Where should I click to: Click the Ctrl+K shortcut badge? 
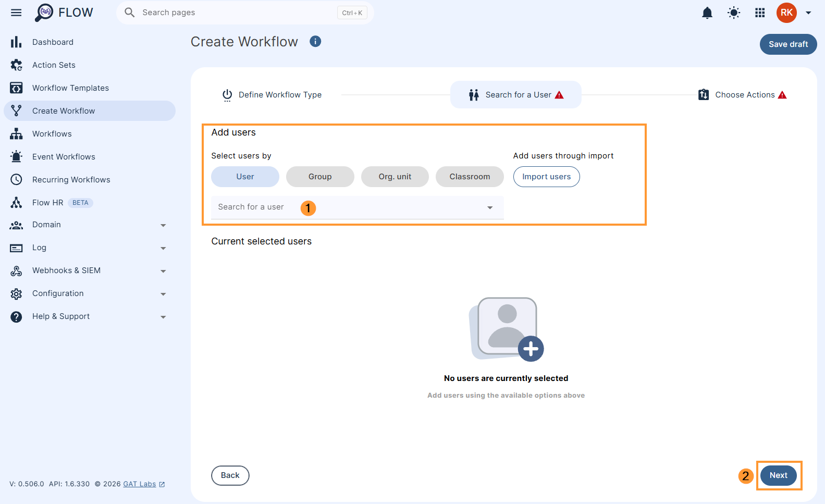pos(352,13)
